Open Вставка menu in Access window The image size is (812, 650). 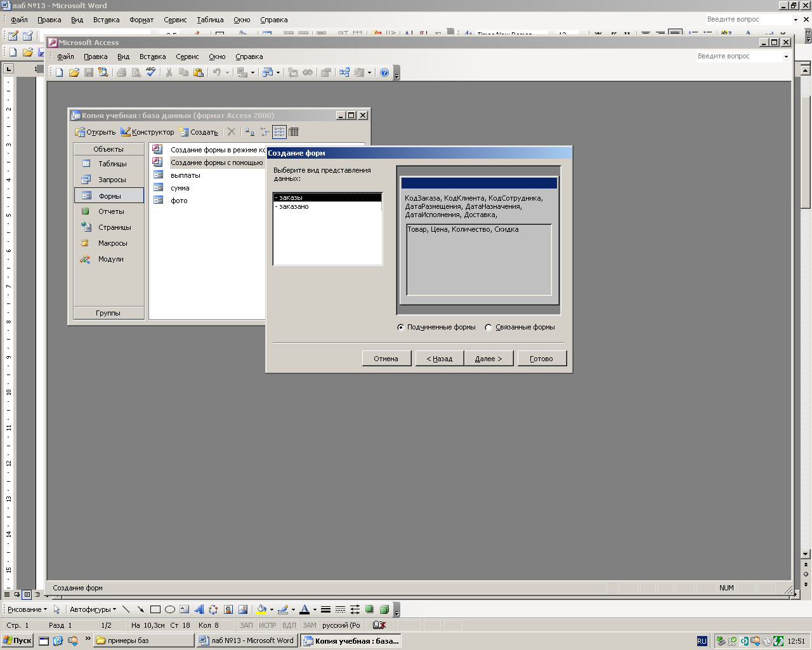152,56
